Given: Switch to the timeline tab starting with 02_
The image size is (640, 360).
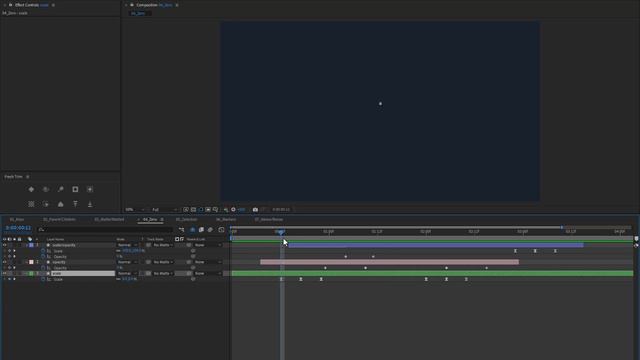Looking at the screenshot, I should pos(59,220).
